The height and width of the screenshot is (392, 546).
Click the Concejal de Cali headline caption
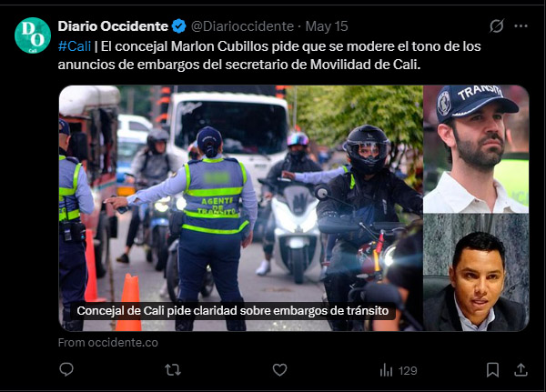coord(233,310)
